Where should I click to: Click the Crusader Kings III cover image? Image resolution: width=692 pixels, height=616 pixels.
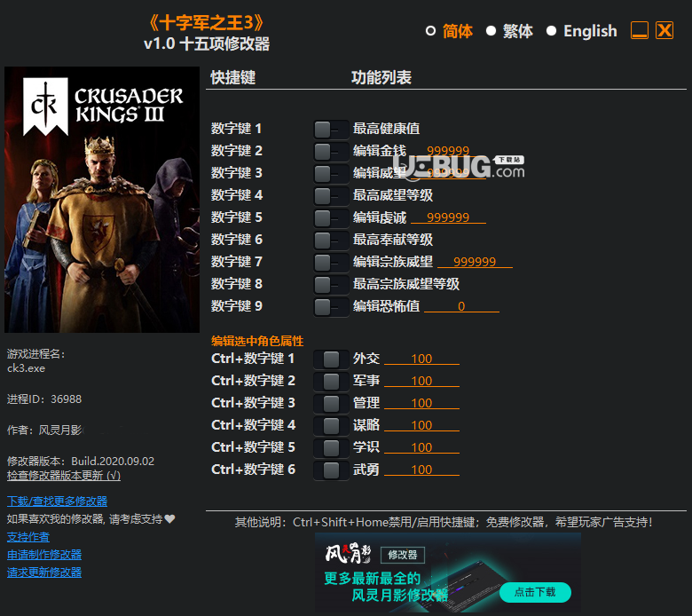102,200
